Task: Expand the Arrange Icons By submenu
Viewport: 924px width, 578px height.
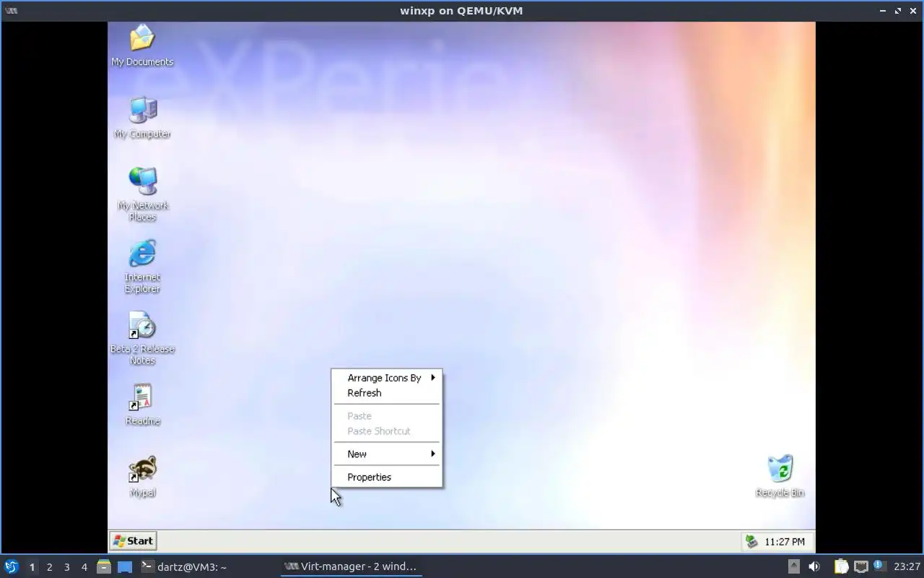Action: [x=387, y=378]
